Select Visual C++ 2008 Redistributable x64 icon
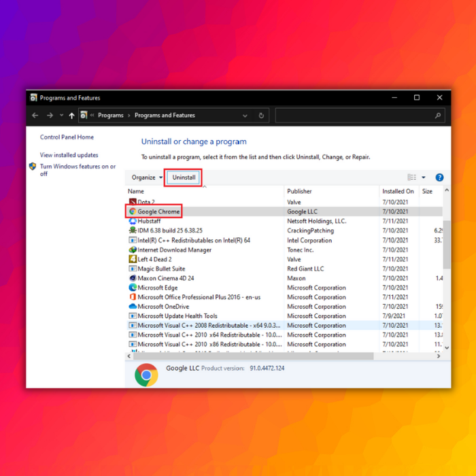This screenshot has width=476, height=476. [133, 325]
